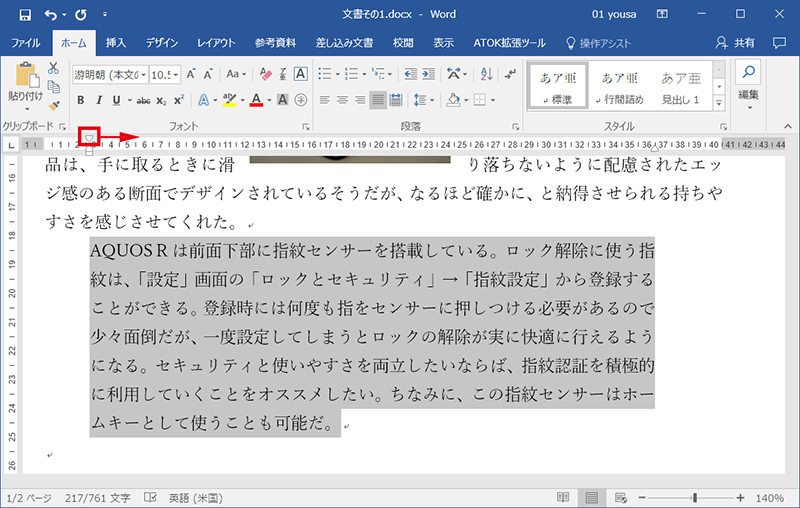This screenshot has width=800, height=508.
Task: Click the 217/761 文字 word count
Action: click(x=97, y=498)
